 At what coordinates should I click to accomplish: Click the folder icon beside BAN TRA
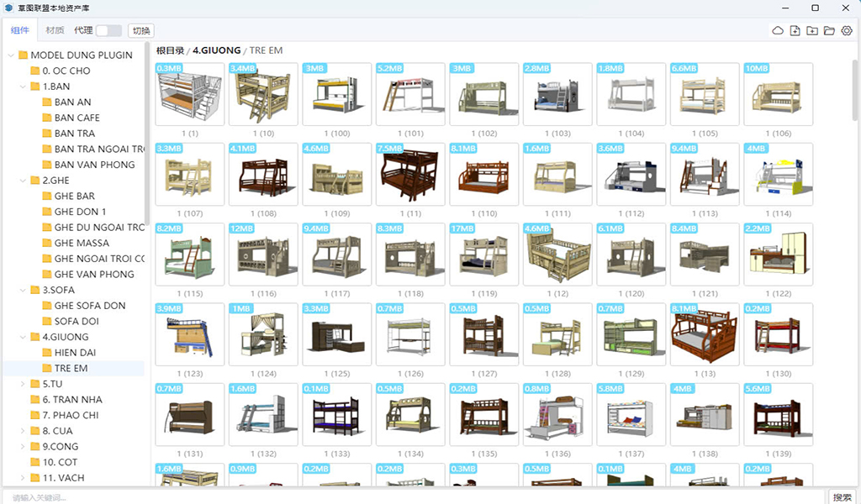click(x=47, y=134)
